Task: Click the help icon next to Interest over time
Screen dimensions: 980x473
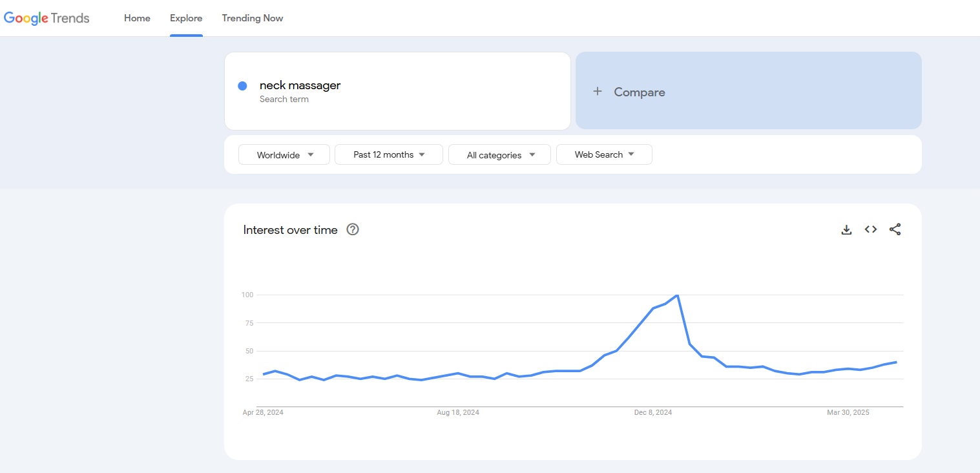Action: click(353, 229)
